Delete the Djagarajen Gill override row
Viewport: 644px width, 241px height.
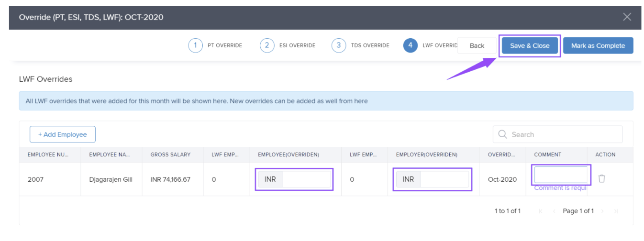click(601, 179)
